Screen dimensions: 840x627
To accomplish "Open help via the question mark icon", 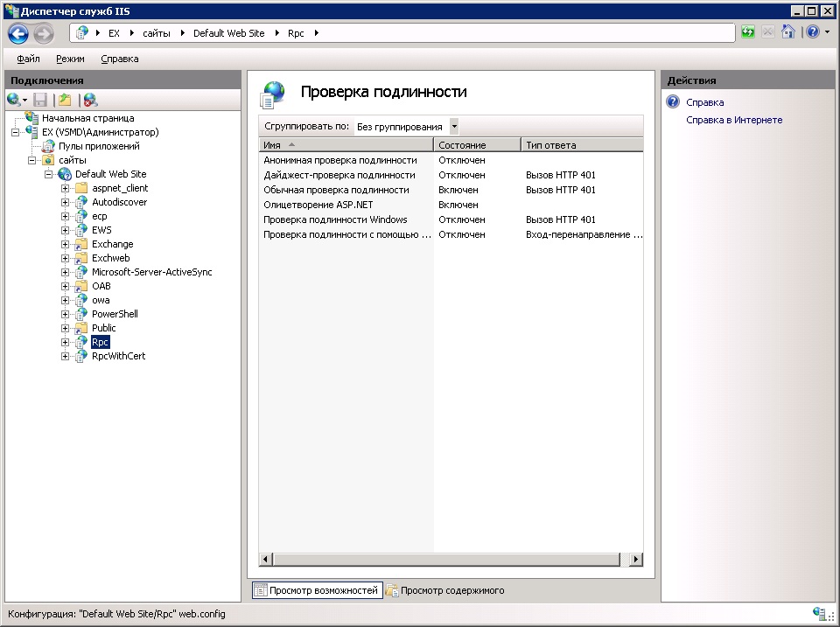I will pos(813,32).
